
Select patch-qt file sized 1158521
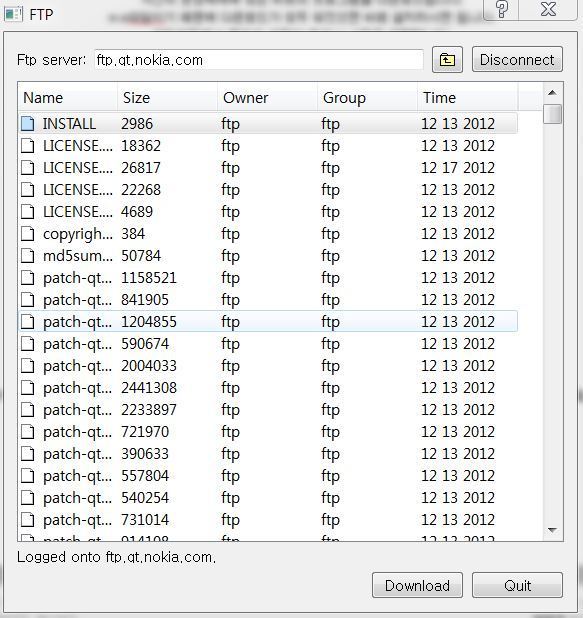[268, 278]
